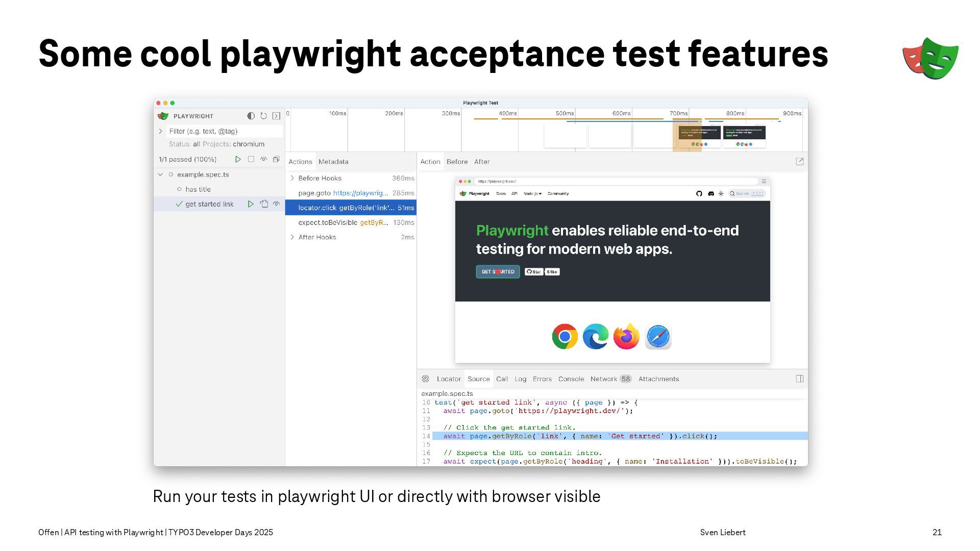Viewport: 980px width, 551px height.
Task: Toggle the theme sun icon in snapshot
Action: [x=721, y=194]
